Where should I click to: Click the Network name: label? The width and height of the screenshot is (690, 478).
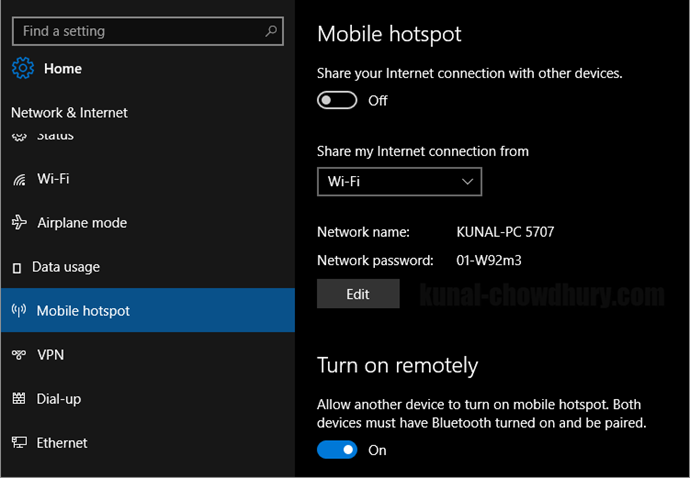pos(363,232)
